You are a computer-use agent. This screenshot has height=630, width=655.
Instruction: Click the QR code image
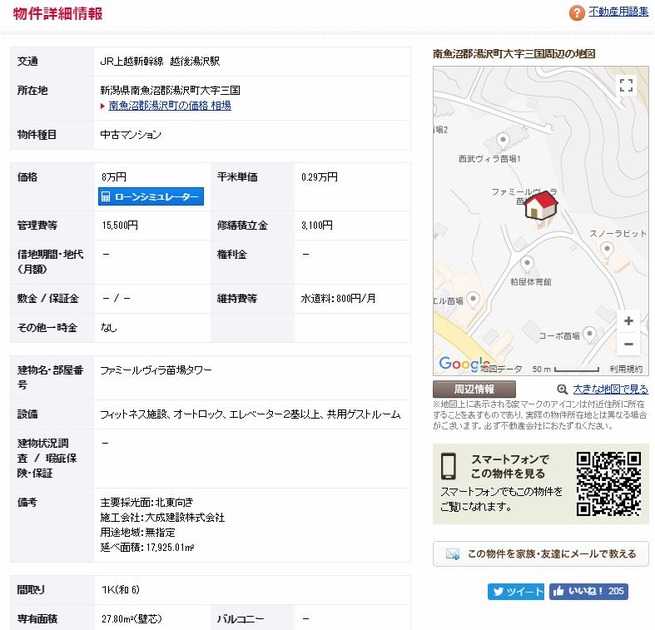[609, 484]
